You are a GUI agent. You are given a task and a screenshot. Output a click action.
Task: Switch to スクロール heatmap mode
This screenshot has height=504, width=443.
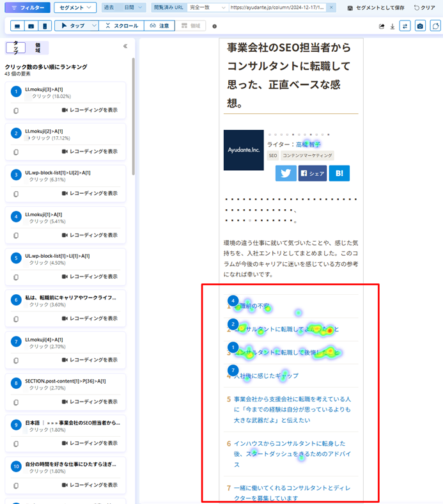121,26
